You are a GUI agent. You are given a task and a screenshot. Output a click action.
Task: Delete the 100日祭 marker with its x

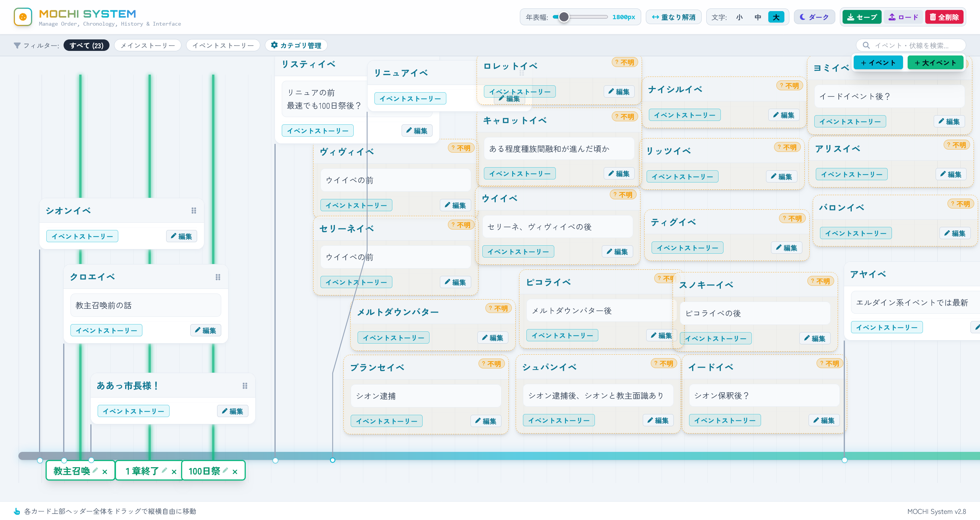[235, 472]
